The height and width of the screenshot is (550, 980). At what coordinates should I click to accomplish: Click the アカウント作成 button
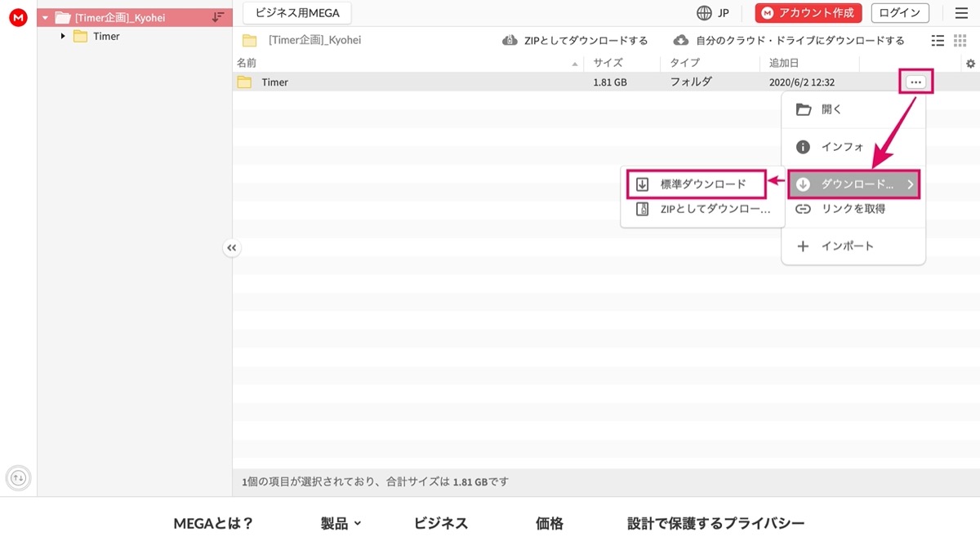[x=808, y=13]
